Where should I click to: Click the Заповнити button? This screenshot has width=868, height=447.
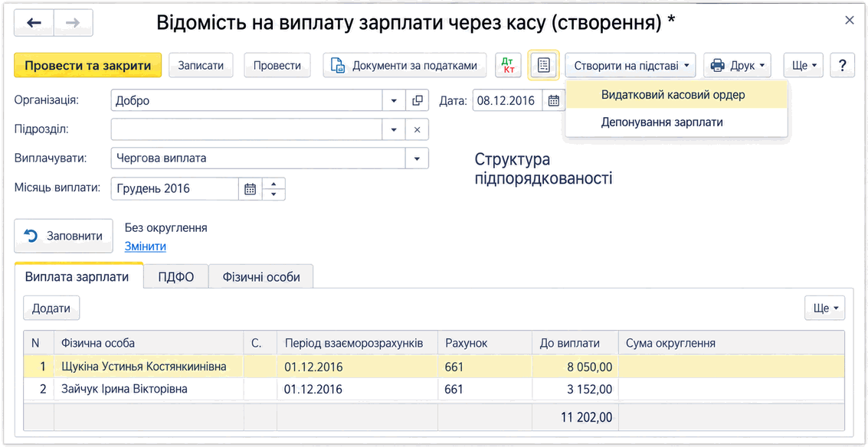coord(64,237)
